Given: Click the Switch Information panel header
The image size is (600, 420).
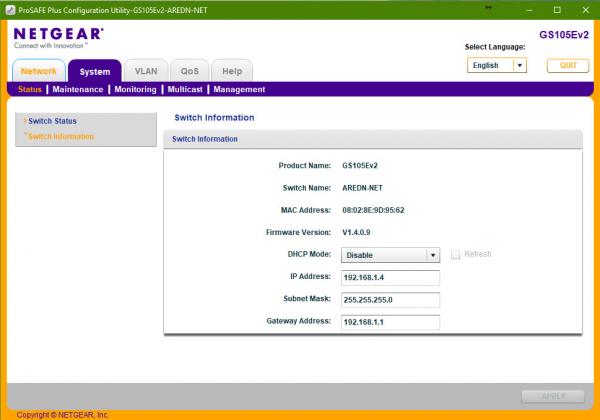Looking at the screenshot, I should click(373, 139).
